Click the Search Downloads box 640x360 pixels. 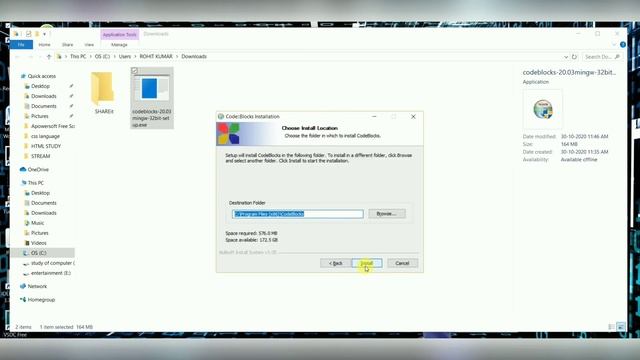(602, 57)
